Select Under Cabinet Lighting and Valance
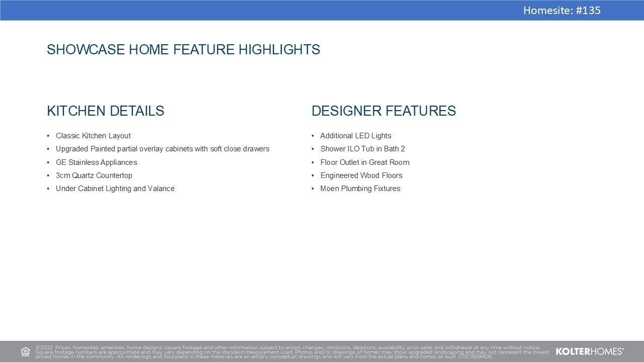This screenshot has width=644, height=362. [115, 189]
